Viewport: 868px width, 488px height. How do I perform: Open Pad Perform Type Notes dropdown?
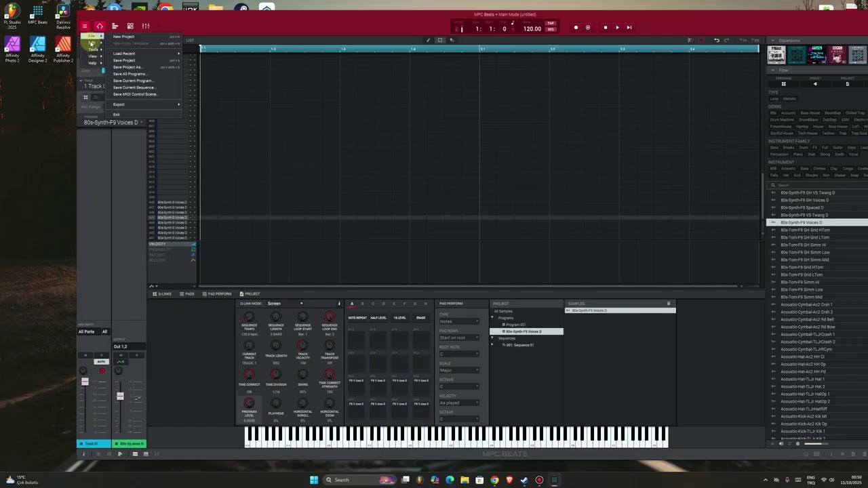pyautogui.click(x=459, y=321)
